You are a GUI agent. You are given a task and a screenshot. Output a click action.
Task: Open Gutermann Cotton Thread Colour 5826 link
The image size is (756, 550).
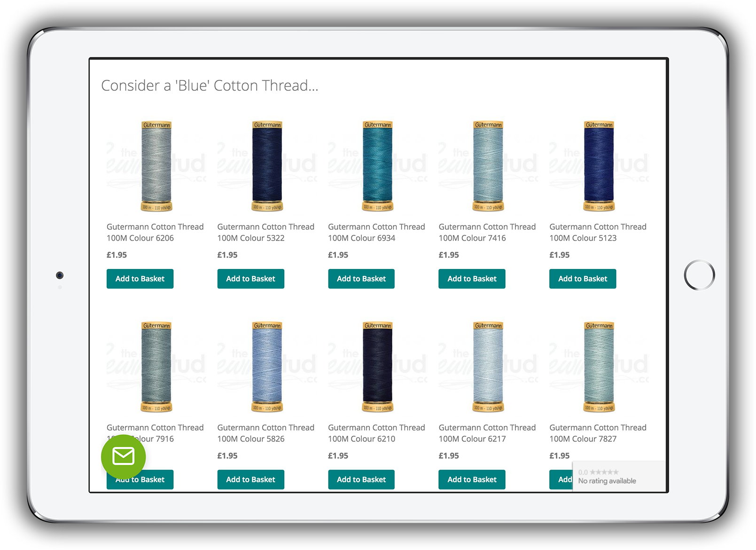tap(266, 433)
